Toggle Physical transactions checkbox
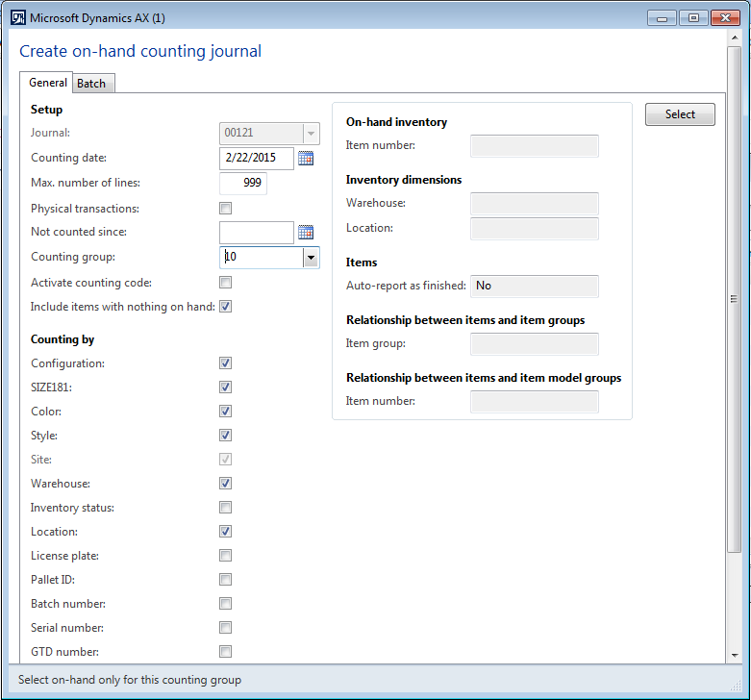This screenshot has width=751, height=700. click(225, 209)
